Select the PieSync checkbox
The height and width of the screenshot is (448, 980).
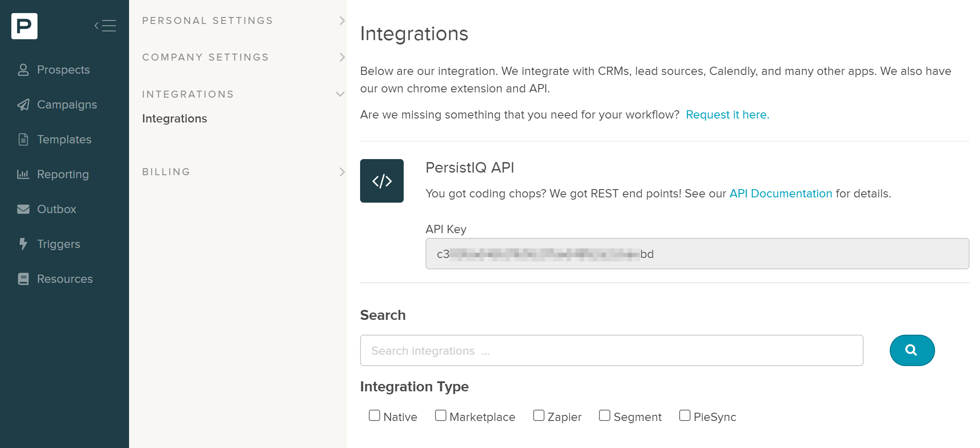(x=685, y=415)
